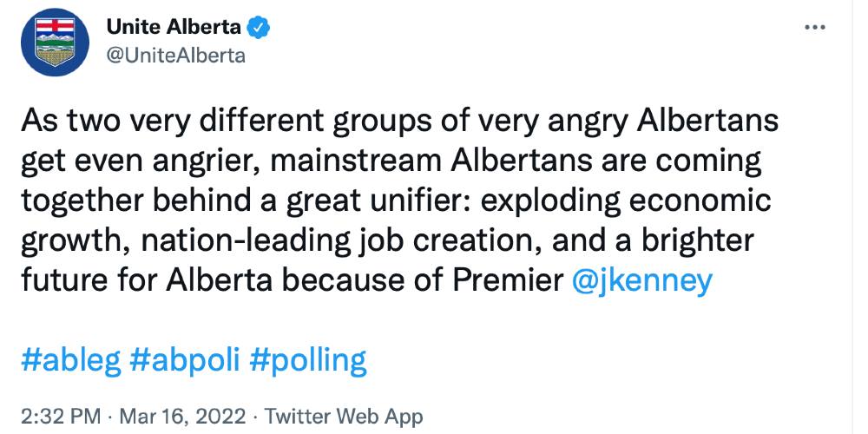Click the blue verified checkmark badge
868x434 pixels.
tap(258, 27)
